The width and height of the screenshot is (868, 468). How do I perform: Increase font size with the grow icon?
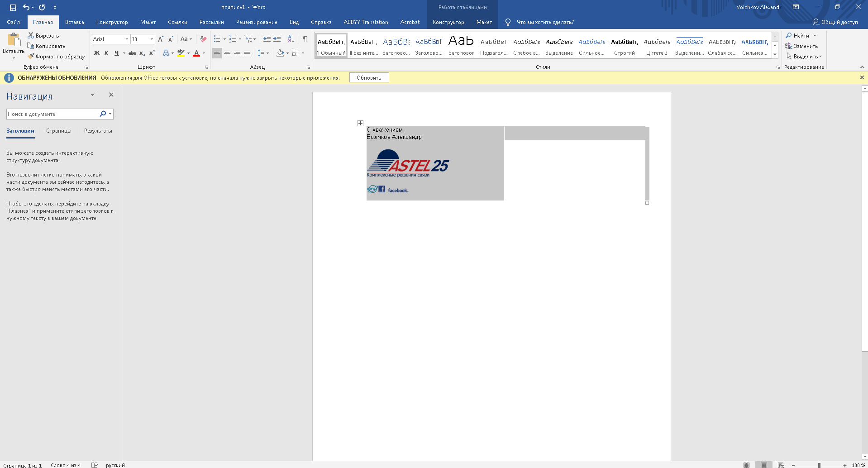click(x=161, y=39)
